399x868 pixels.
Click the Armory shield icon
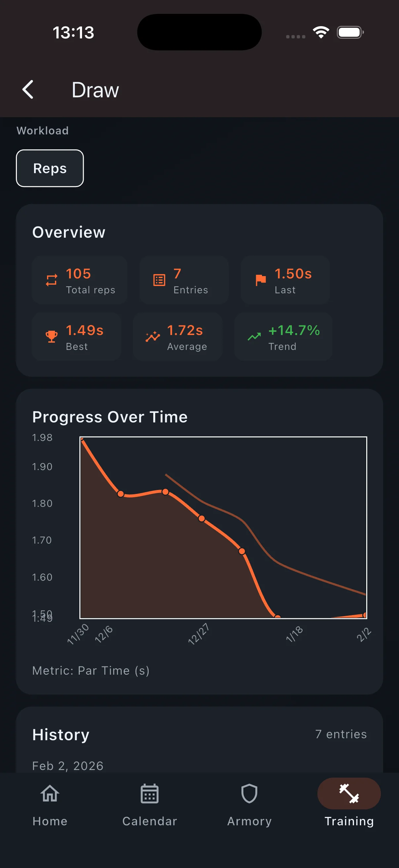coord(249,793)
